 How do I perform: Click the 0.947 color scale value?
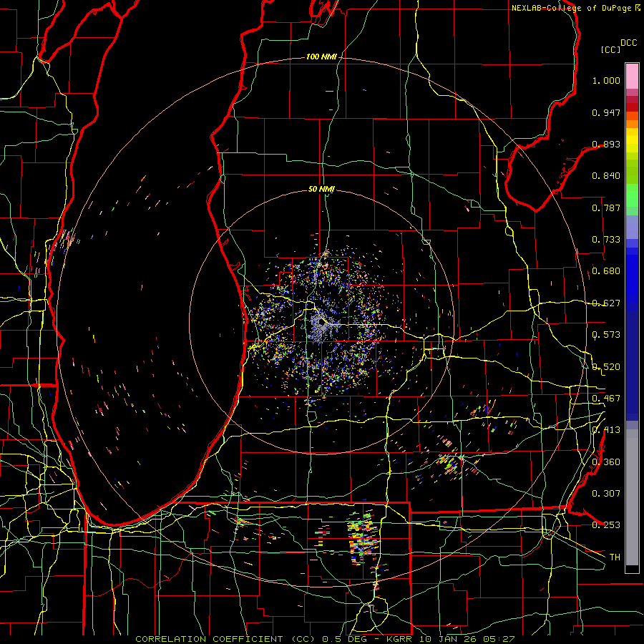(x=606, y=112)
